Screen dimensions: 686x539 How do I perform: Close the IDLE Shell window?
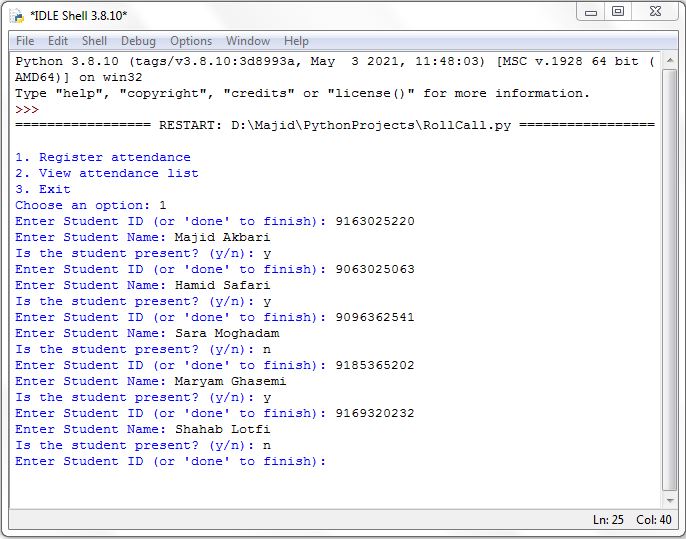[x=654, y=12]
